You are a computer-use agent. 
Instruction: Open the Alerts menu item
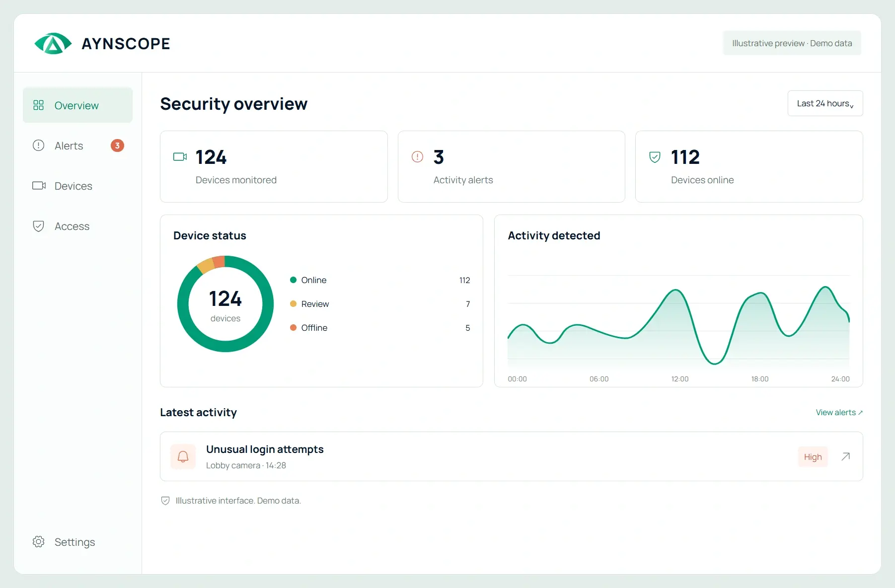(77, 146)
